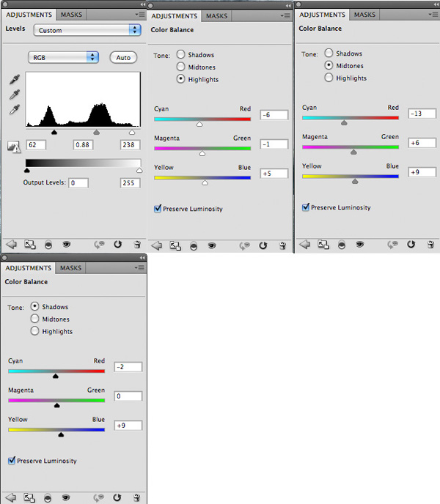This screenshot has height=504, width=440.
Task: Toggle visibility eye in Shadows Color Balance panel
Action: click(x=66, y=498)
